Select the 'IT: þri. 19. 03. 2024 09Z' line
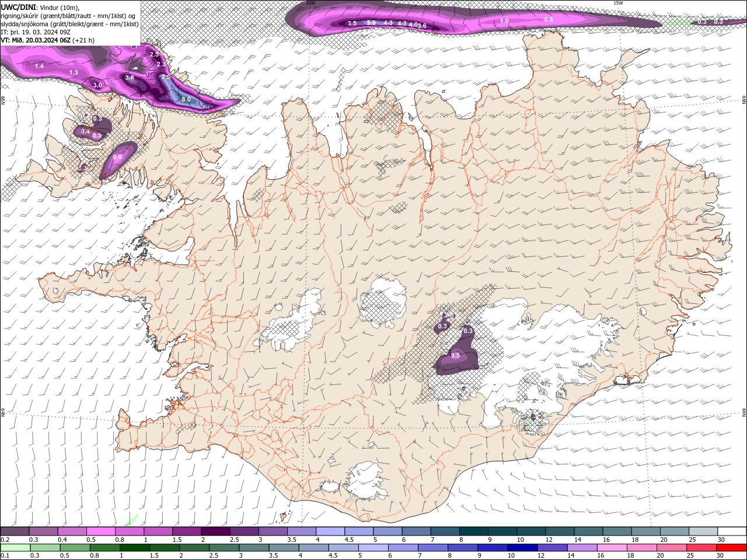Viewport: 747px width, 560px height. coord(36,32)
